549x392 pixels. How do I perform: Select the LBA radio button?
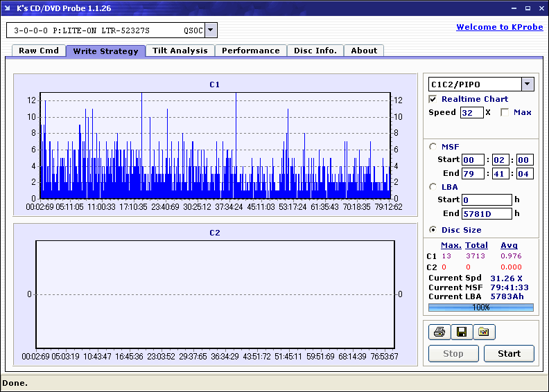[x=433, y=186]
